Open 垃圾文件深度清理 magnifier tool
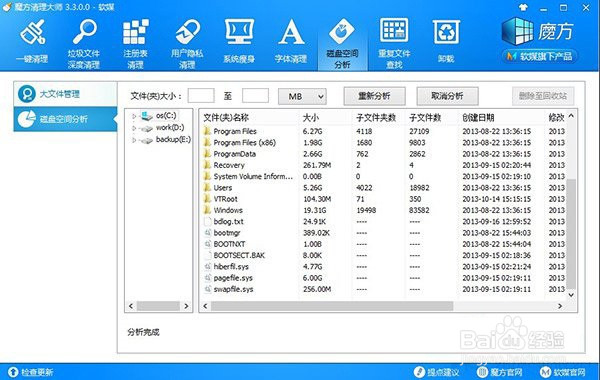 pos(84,43)
